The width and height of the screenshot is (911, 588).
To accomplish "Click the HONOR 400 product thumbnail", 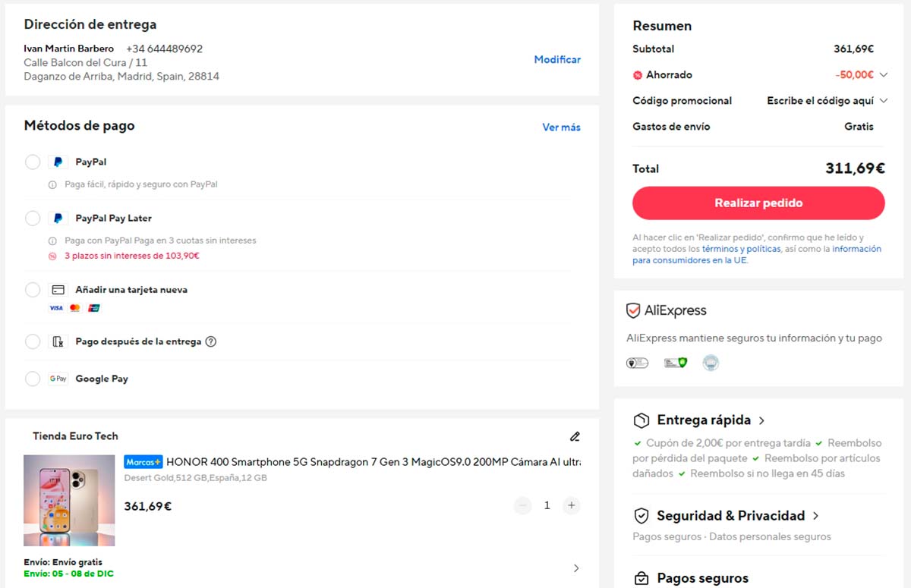I will tap(69, 500).
